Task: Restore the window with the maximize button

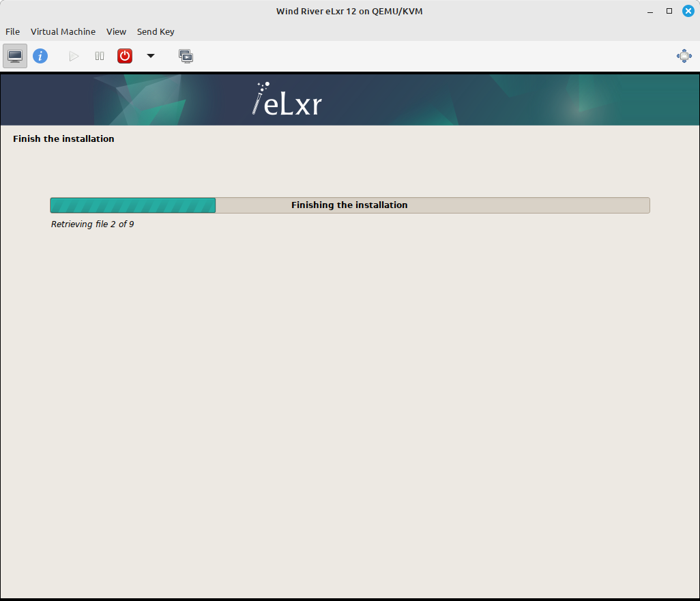Action: click(x=669, y=11)
